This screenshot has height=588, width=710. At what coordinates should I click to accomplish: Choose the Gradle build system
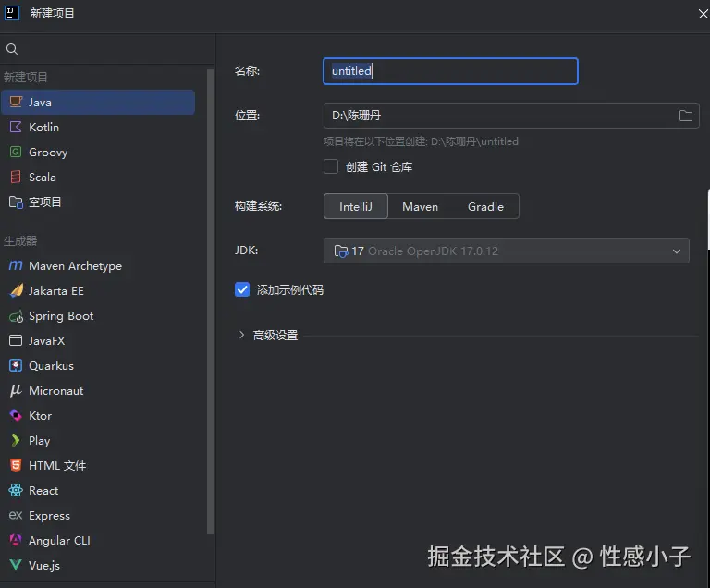(x=485, y=206)
